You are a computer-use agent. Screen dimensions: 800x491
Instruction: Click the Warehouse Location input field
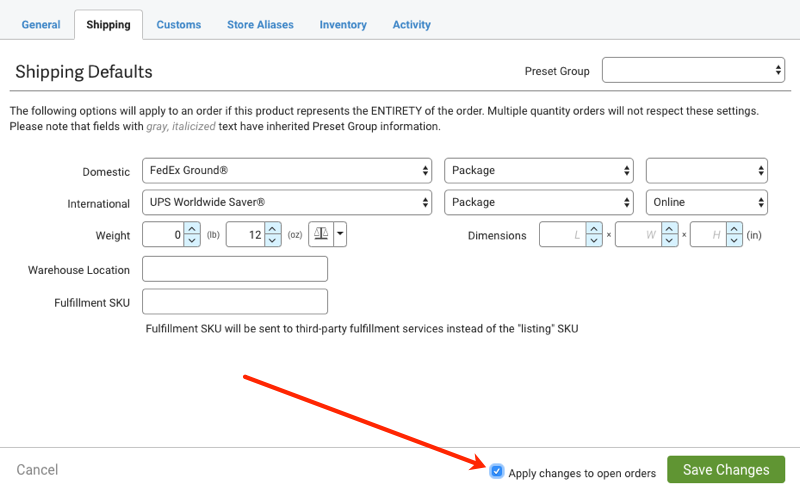click(x=236, y=269)
